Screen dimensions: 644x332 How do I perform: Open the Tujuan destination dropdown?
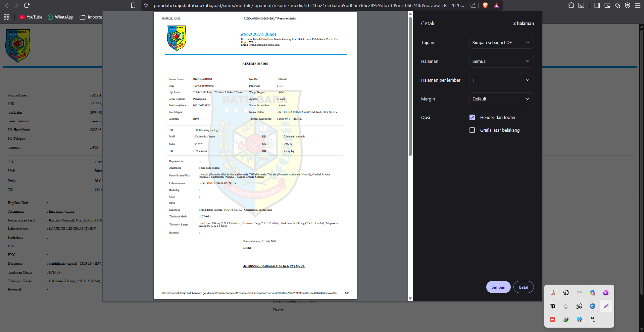tap(501, 42)
